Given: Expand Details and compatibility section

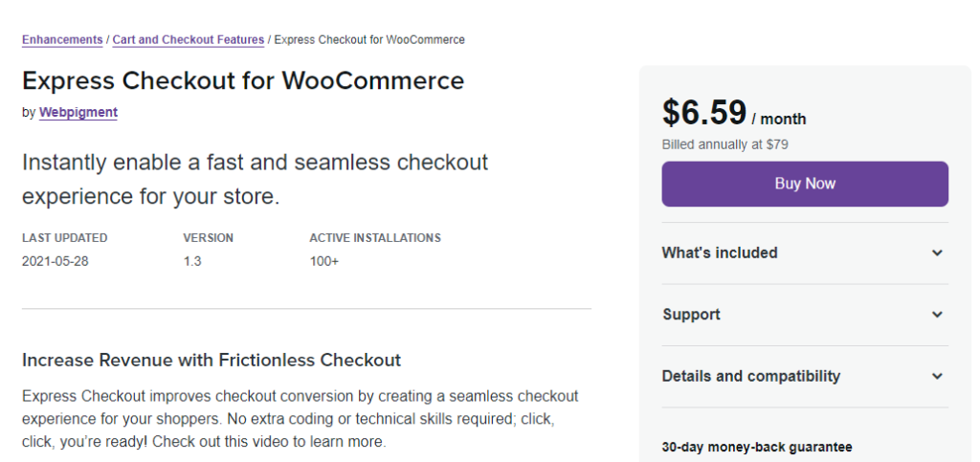Looking at the screenshot, I should 805,376.
